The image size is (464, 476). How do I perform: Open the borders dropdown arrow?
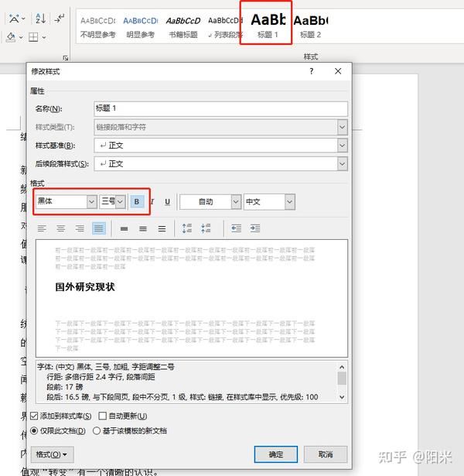(x=44, y=37)
